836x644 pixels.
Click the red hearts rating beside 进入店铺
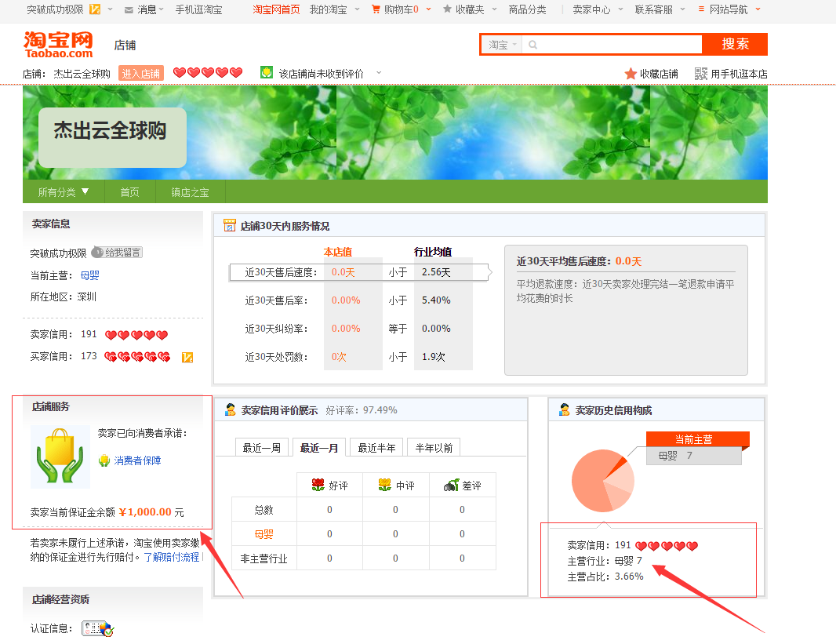coord(208,72)
